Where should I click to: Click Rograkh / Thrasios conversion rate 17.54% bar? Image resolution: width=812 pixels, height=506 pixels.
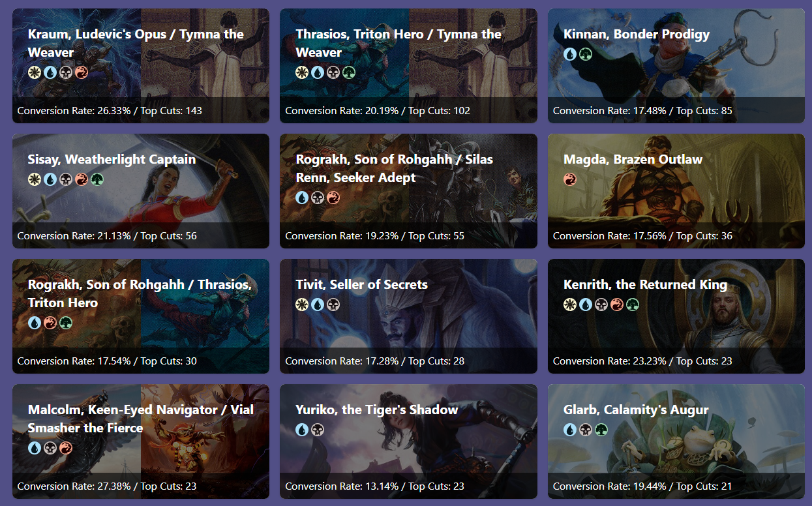tap(141, 361)
